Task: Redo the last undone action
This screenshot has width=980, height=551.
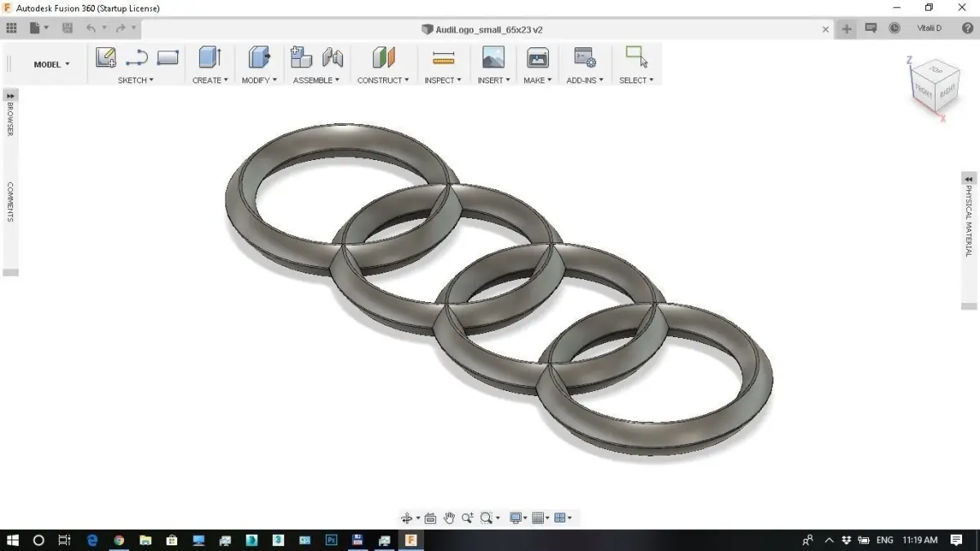Action: point(120,28)
